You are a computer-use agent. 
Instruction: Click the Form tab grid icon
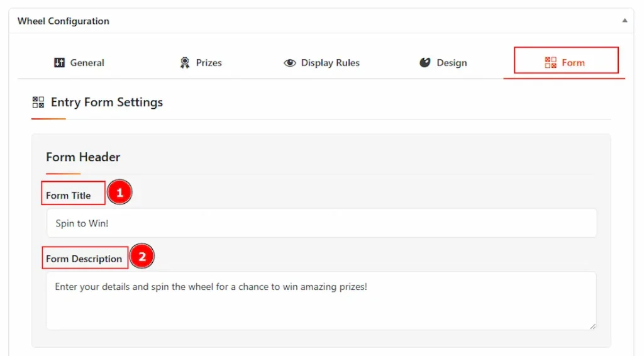(550, 62)
